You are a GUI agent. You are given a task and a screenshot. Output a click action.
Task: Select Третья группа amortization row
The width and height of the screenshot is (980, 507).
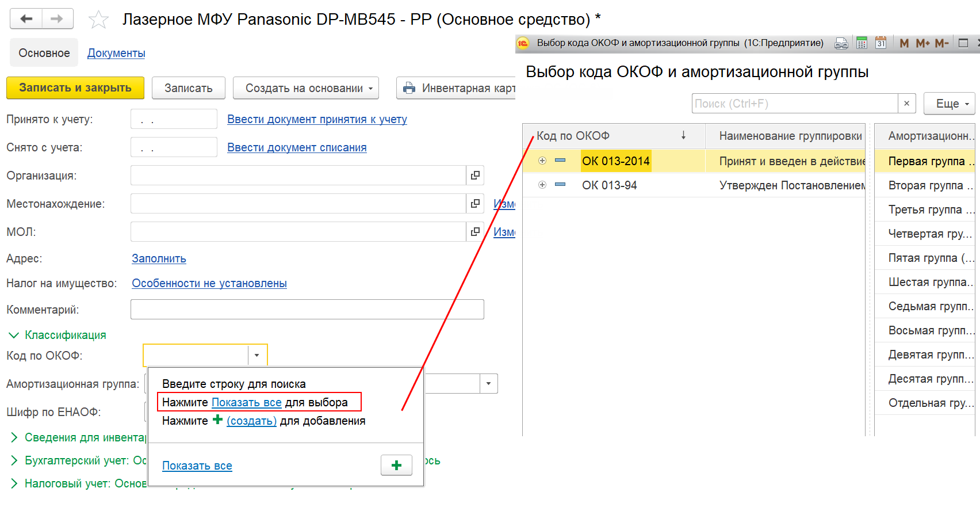925,209
